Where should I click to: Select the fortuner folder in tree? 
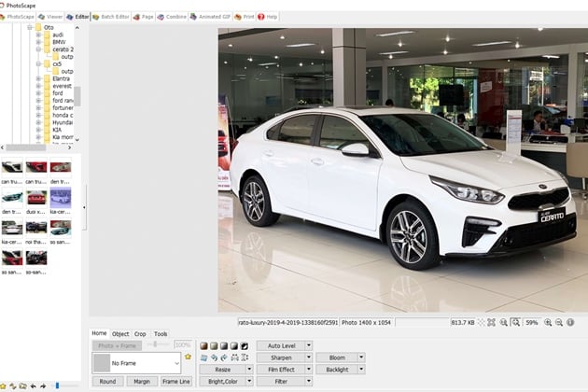pyautogui.click(x=63, y=108)
